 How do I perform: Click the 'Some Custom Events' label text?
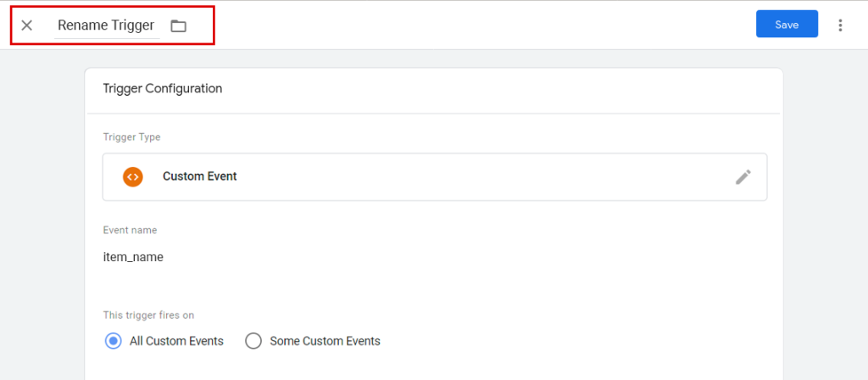pos(325,341)
